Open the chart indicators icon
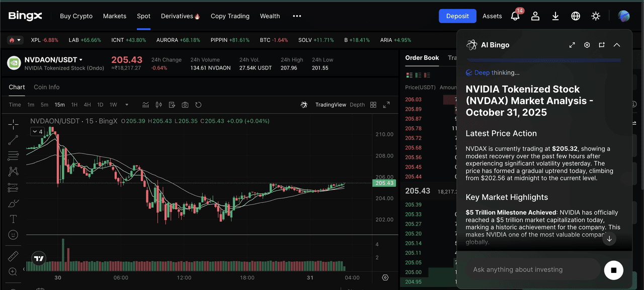 click(x=146, y=105)
